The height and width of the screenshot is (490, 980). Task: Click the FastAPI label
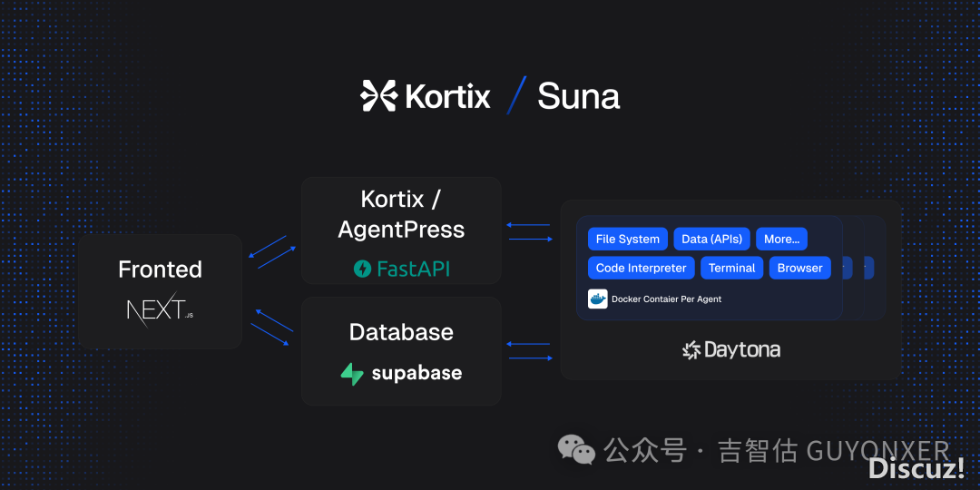click(413, 269)
